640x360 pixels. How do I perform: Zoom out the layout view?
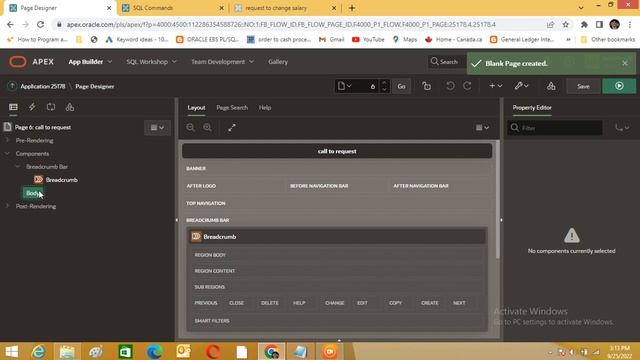click(x=190, y=127)
